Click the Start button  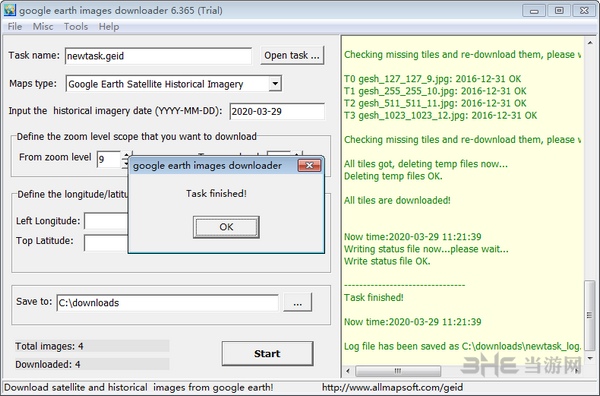click(267, 354)
